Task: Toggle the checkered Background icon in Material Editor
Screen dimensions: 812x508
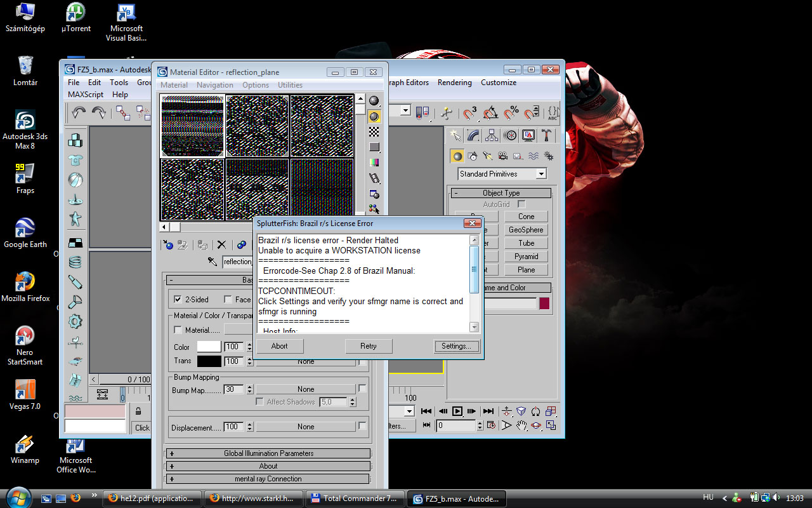Action: pyautogui.click(x=374, y=131)
